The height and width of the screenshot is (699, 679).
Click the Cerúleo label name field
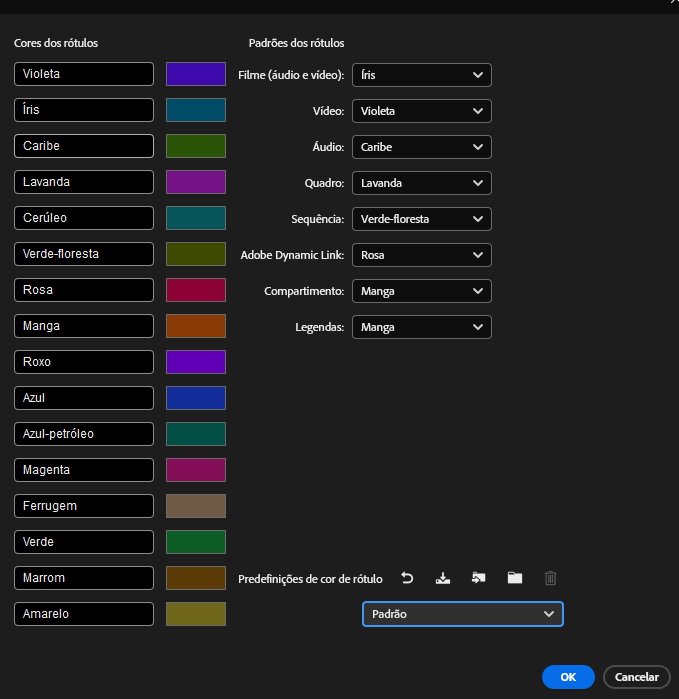(x=84, y=218)
